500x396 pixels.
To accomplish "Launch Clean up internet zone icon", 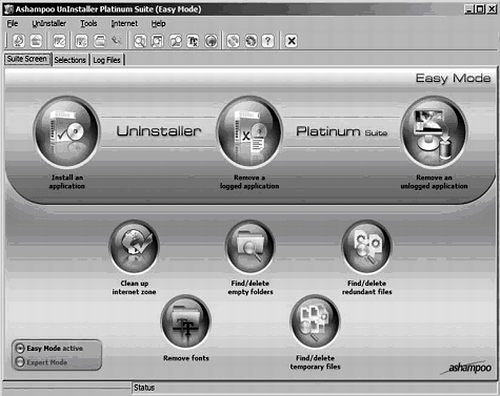I will click(x=134, y=247).
